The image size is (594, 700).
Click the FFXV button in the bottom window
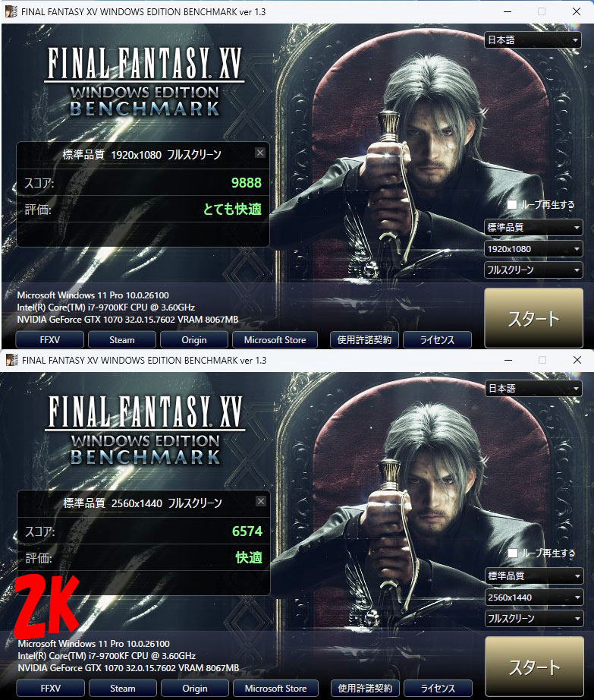50,689
